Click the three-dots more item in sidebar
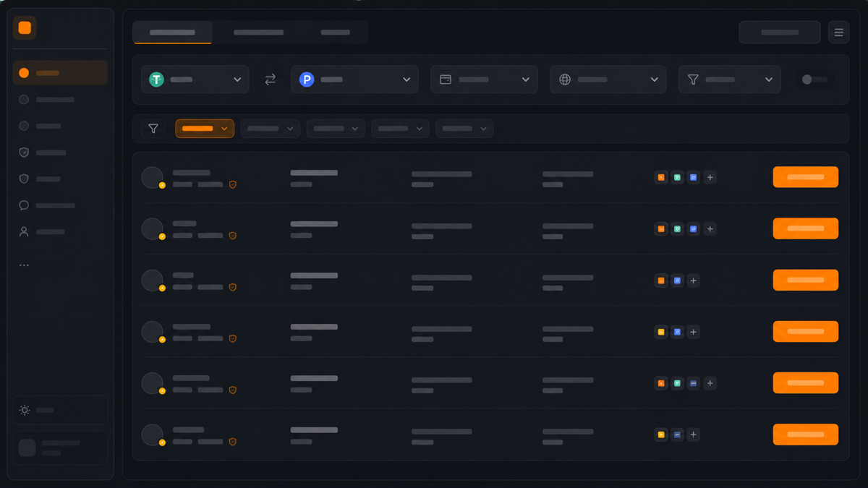Screen dimensions: 868x488 tap(25, 265)
